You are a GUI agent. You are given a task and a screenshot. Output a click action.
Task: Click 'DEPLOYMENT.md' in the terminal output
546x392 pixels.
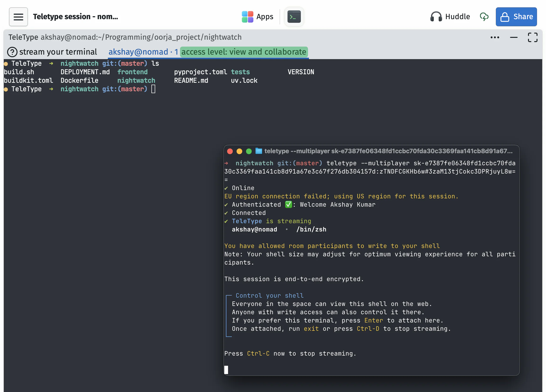click(85, 72)
